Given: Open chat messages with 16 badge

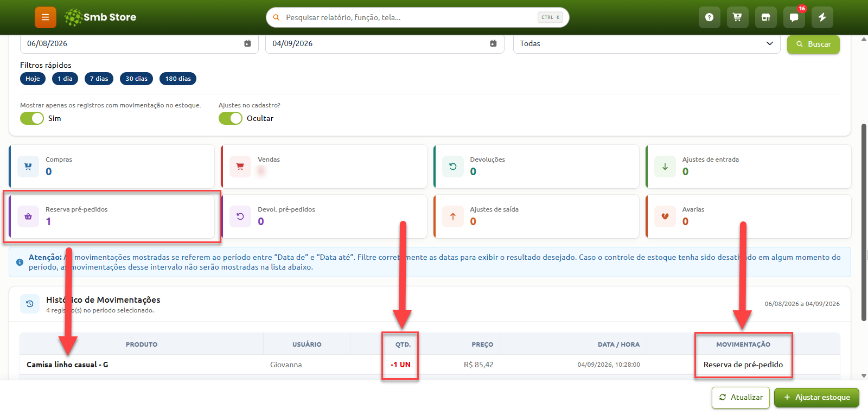Looking at the screenshot, I should (x=794, y=17).
